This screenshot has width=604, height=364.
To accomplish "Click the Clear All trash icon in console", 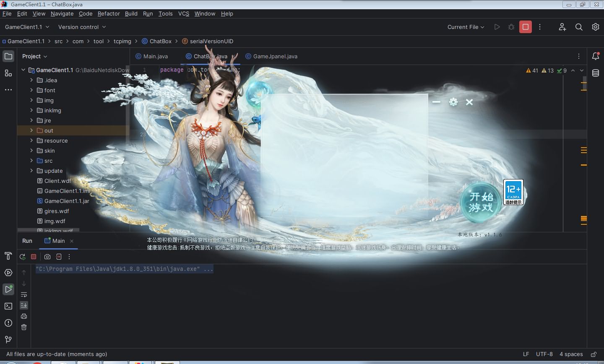I will (x=24, y=327).
